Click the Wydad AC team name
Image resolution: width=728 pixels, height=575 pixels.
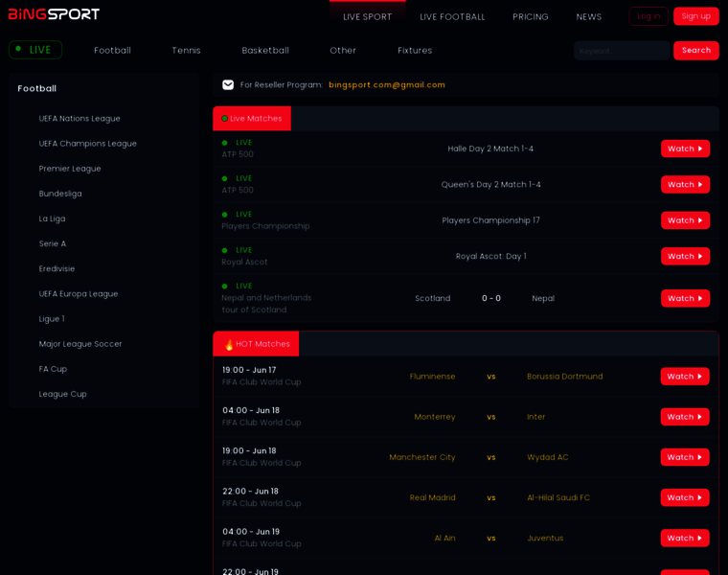547,457
